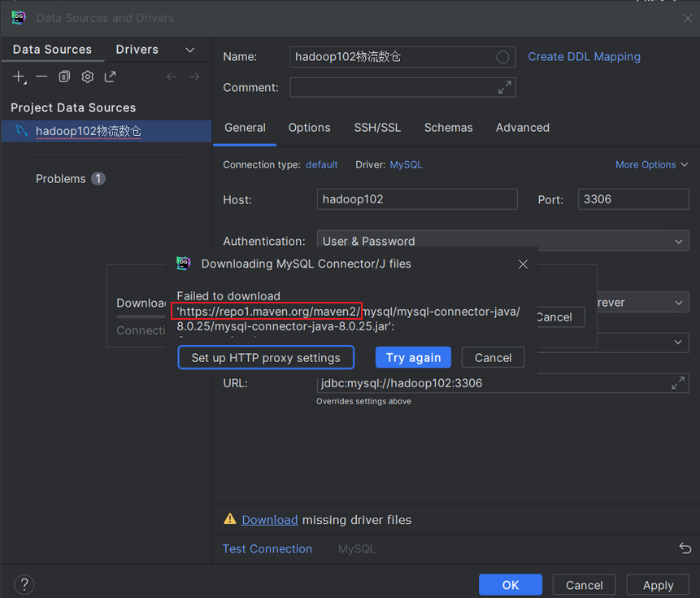Open help with question mark icon
This screenshot has width=700, height=598.
pos(24,585)
